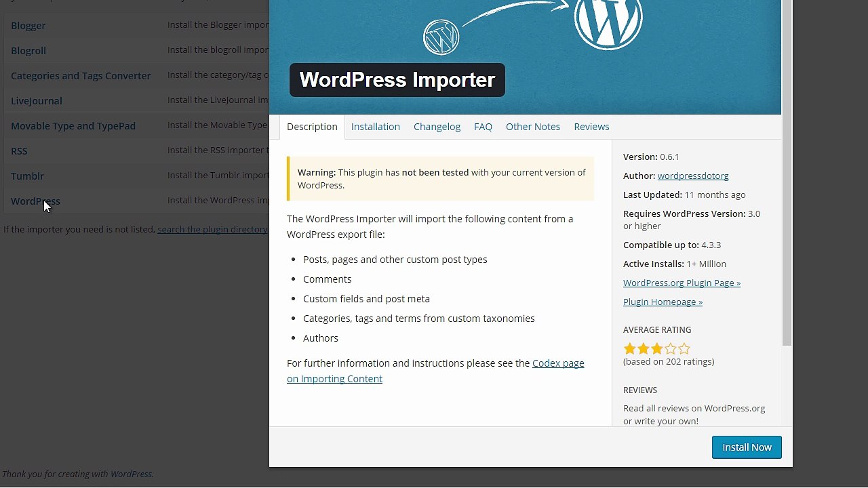Click the third rating star
This screenshot has height=488, width=868.
(657, 348)
